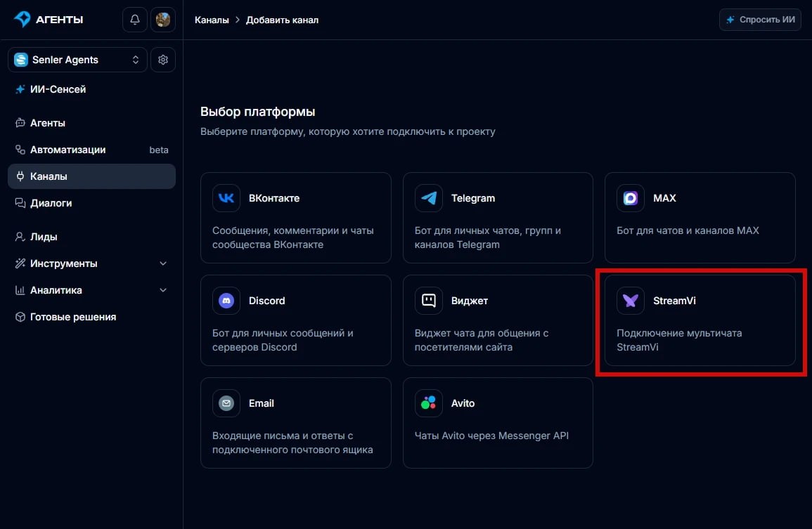
Task: Click the Инструменты wand icon
Action: (x=20, y=263)
